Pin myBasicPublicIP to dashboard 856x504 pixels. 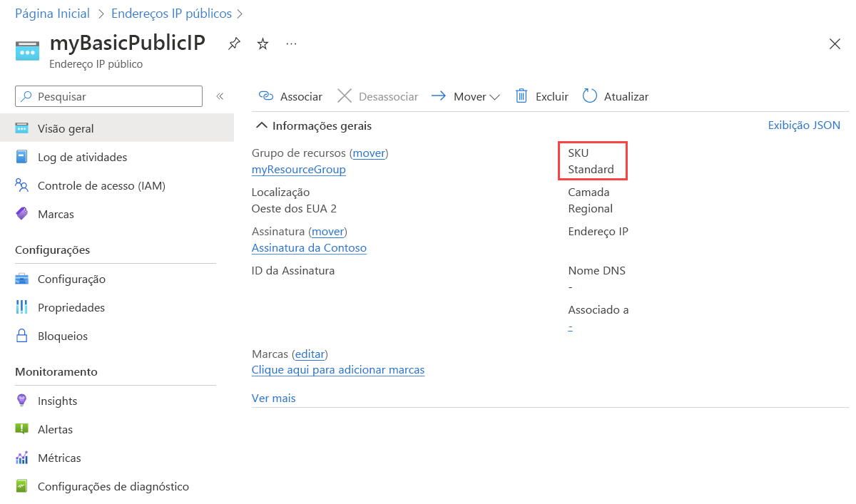(x=234, y=44)
